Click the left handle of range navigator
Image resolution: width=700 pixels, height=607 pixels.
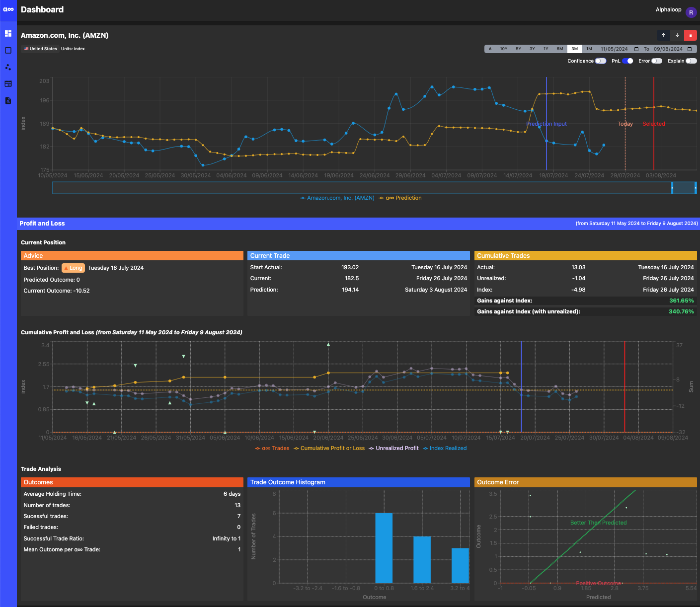(x=672, y=188)
